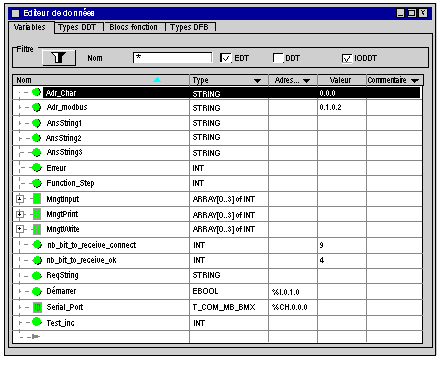Click the array icon beside MngtPrint
Screen dimensions: 440x368
37,214
